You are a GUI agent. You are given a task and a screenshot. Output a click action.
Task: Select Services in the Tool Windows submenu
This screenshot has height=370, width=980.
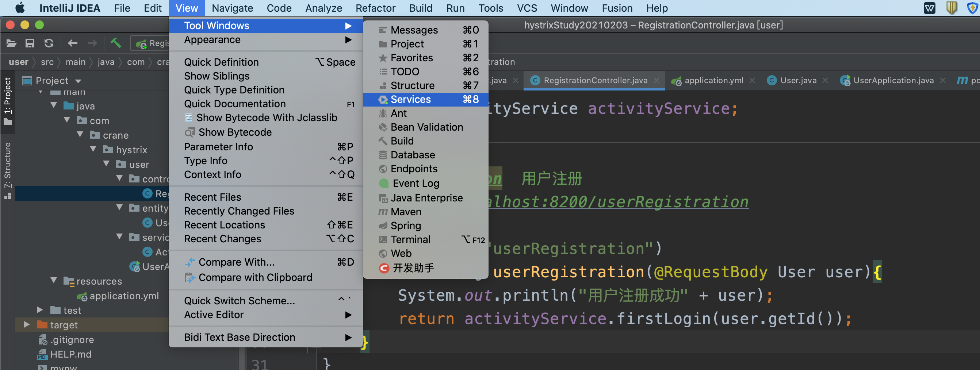[x=410, y=99]
